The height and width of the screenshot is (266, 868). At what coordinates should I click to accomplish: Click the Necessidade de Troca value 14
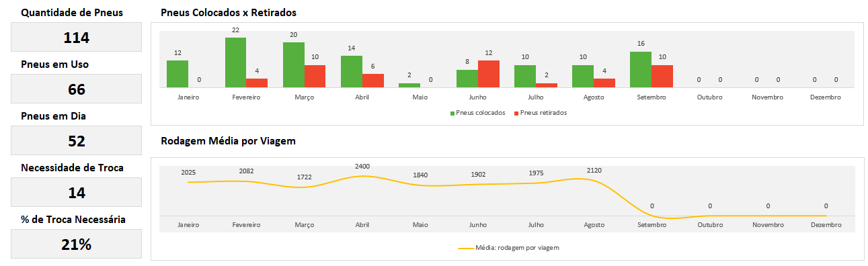(x=76, y=192)
